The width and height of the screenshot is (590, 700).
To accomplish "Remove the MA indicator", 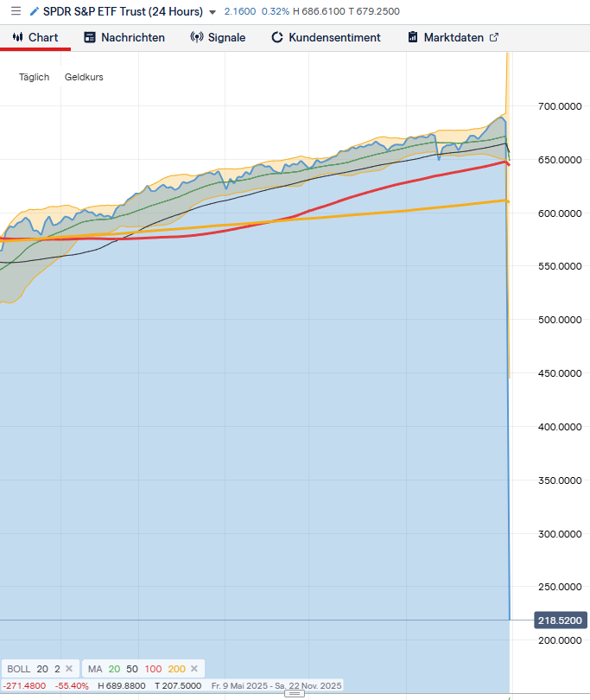I will (193, 668).
